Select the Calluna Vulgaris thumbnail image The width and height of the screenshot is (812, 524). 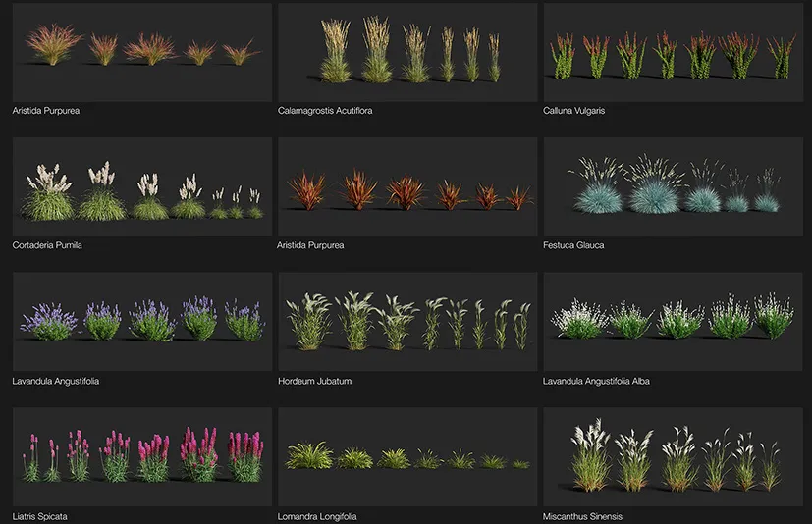tap(674, 52)
